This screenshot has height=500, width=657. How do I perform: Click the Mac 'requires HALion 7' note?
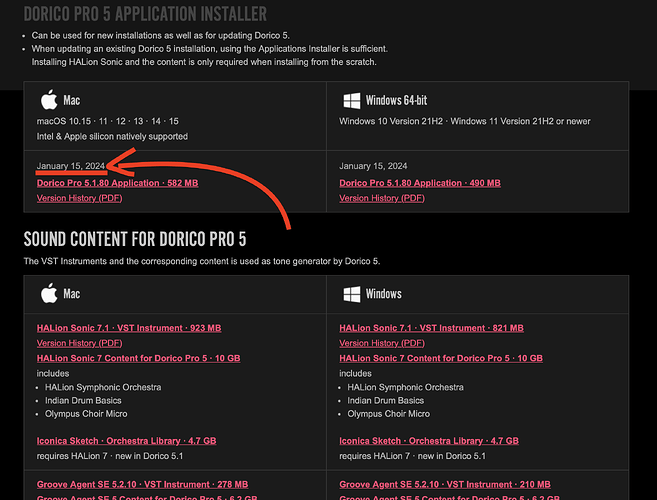[x=109, y=456]
